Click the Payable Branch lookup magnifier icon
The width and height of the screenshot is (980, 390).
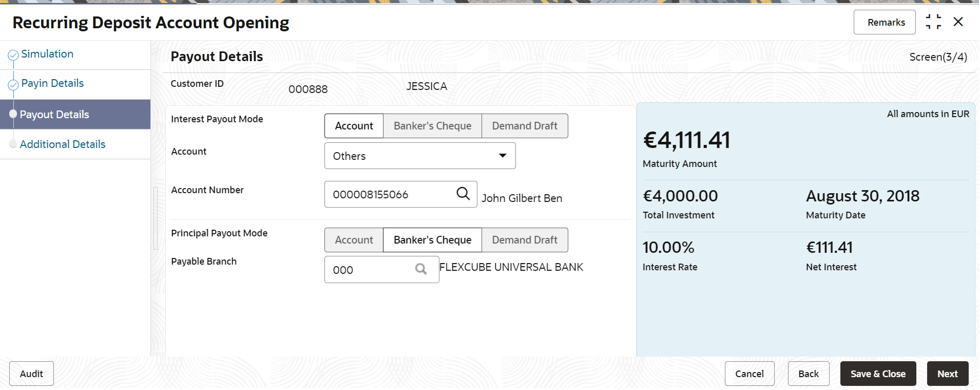pyautogui.click(x=421, y=269)
